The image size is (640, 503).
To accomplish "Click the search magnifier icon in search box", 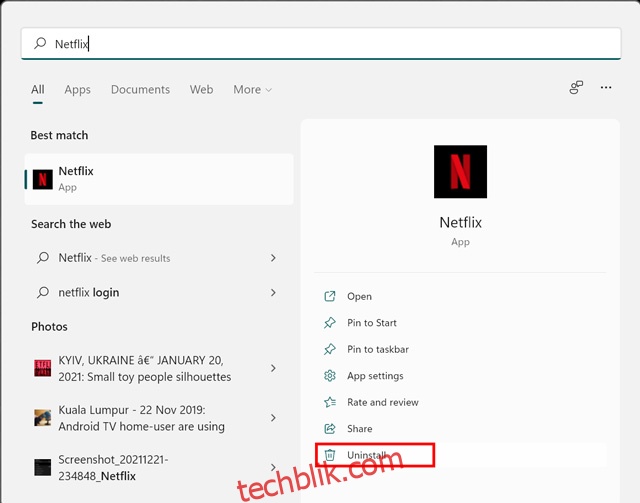I will coord(40,43).
